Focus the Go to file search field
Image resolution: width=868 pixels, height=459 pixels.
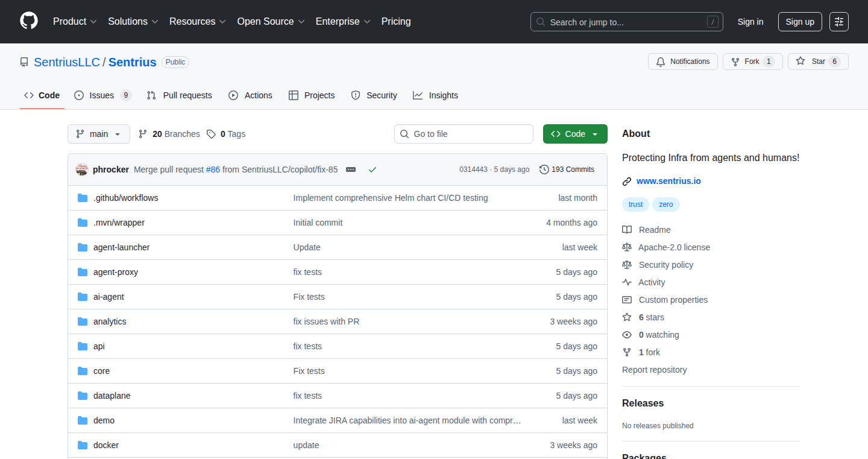tap(464, 134)
